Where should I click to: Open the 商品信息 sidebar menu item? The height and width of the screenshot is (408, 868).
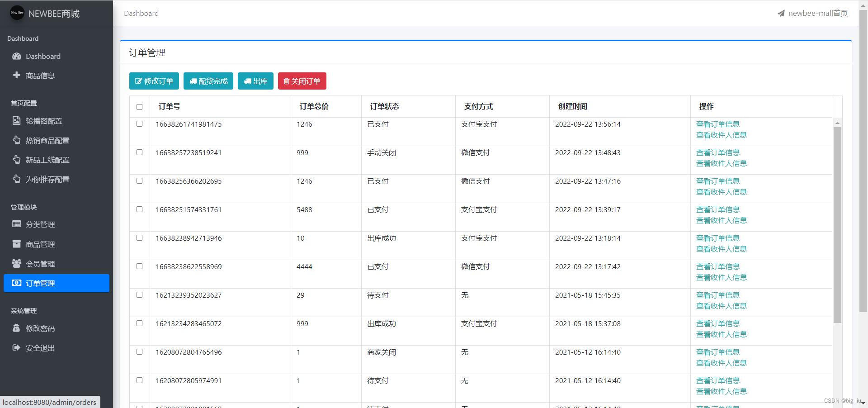57,76
